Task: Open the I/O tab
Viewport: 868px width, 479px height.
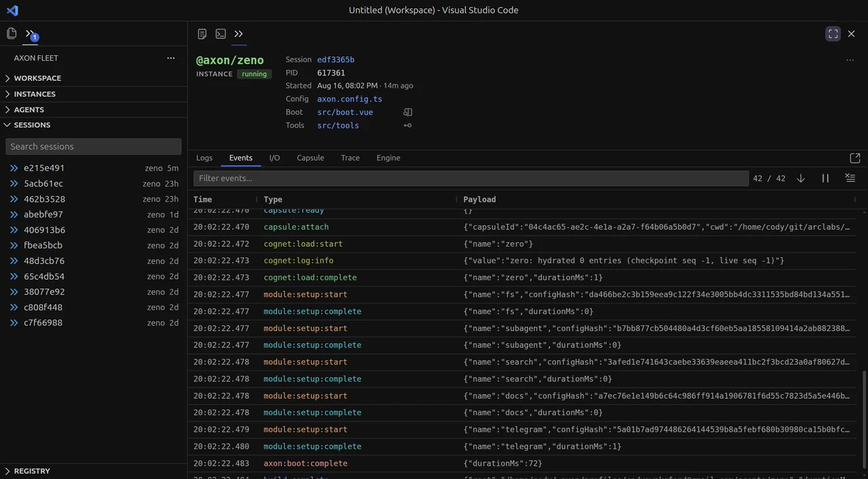Action: (275, 158)
